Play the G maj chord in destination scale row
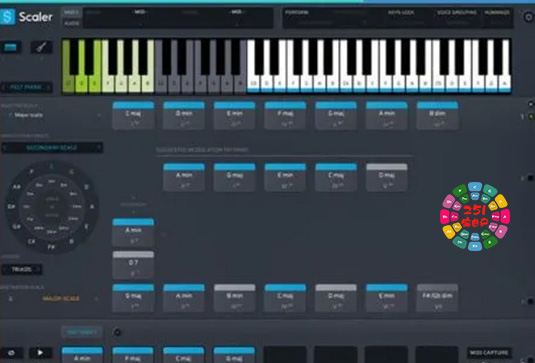535x363 pixels. [133, 299]
